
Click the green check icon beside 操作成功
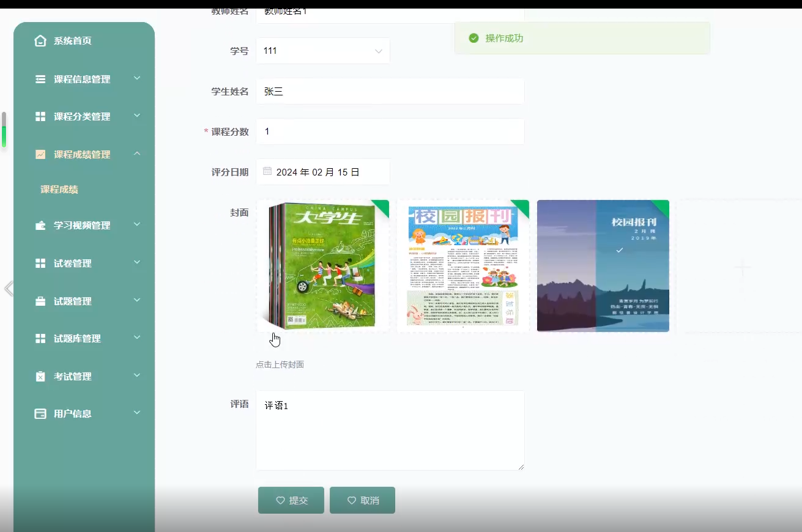click(473, 39)
